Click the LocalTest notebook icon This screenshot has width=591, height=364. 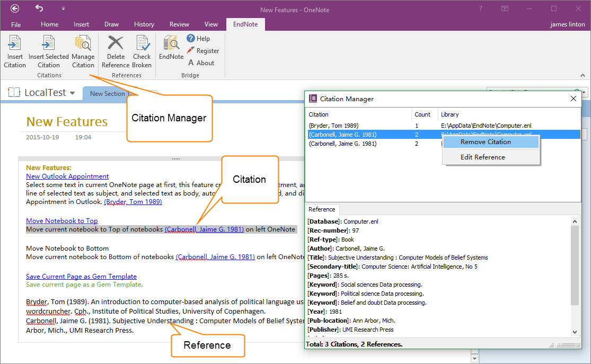14,92
